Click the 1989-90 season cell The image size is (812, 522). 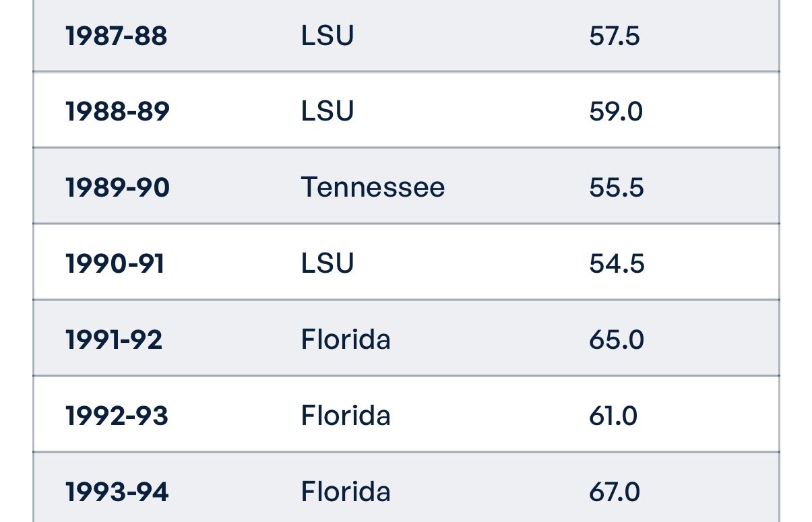pos(117,187)
